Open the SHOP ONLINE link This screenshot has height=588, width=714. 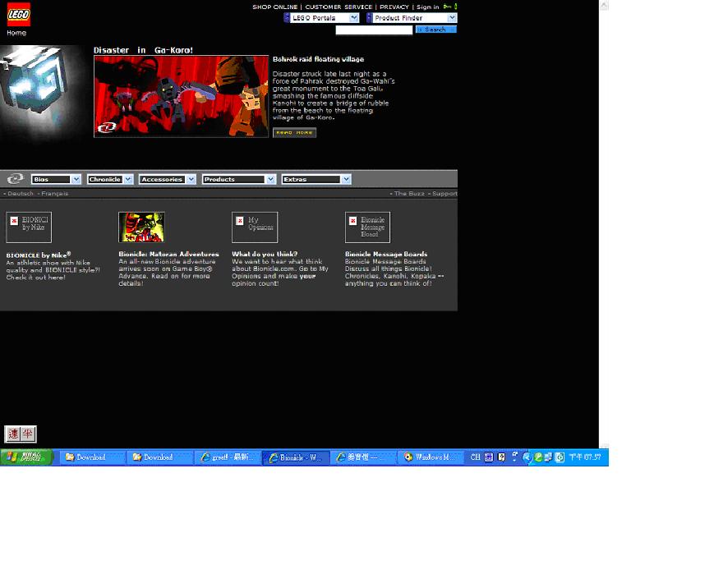(x=275, y=7)
